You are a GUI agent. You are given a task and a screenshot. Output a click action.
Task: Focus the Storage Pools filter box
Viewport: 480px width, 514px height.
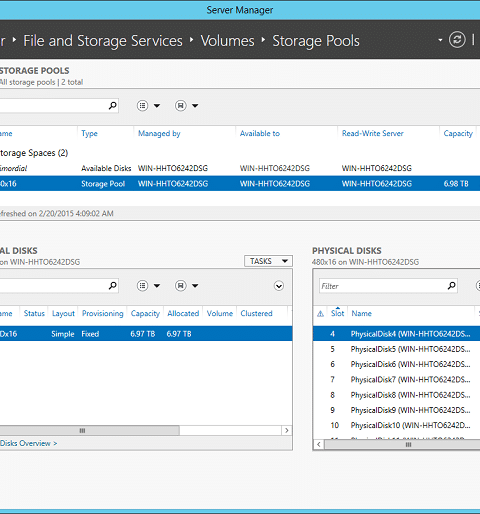click(x=58, y=106)
